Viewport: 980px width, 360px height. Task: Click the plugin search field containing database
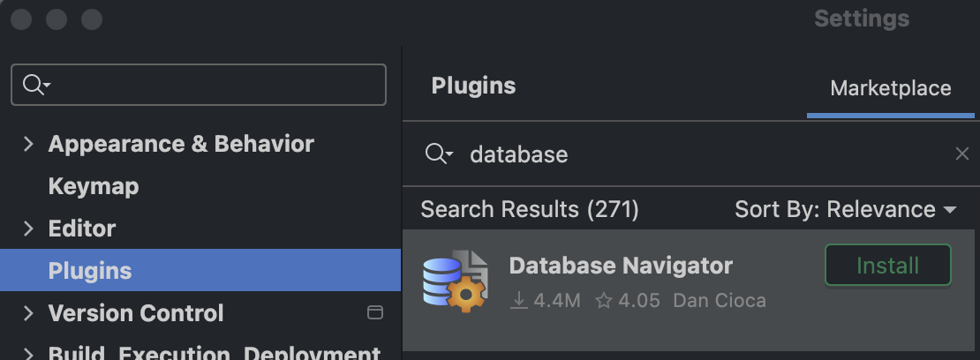point(689,154)
